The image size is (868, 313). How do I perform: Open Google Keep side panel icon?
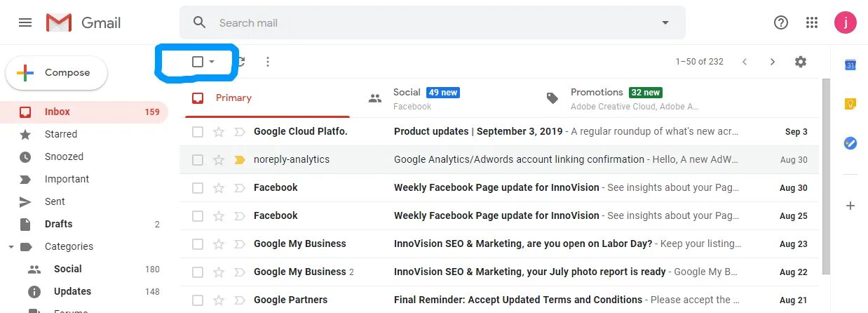(x=850, y=104)
